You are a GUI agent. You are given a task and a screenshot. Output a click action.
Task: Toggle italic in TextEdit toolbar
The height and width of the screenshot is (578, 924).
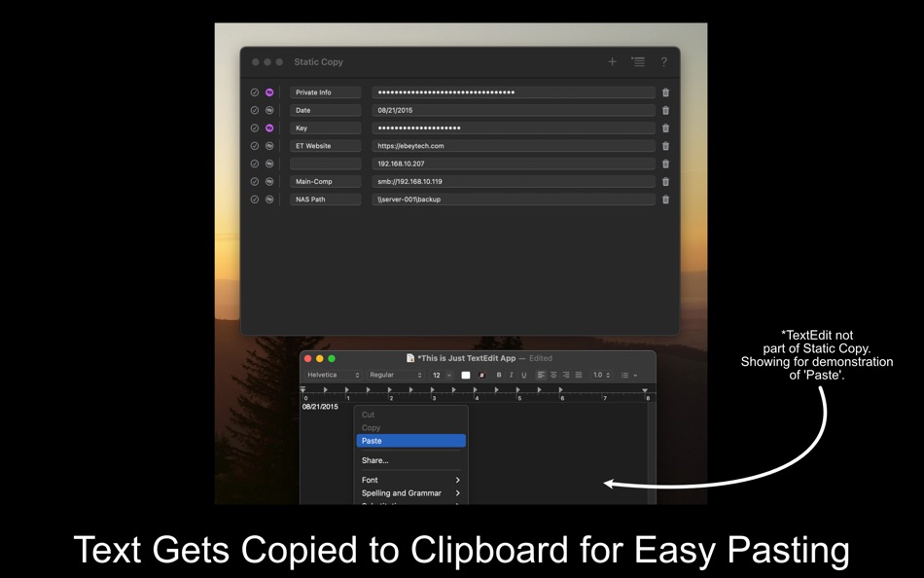511,375
